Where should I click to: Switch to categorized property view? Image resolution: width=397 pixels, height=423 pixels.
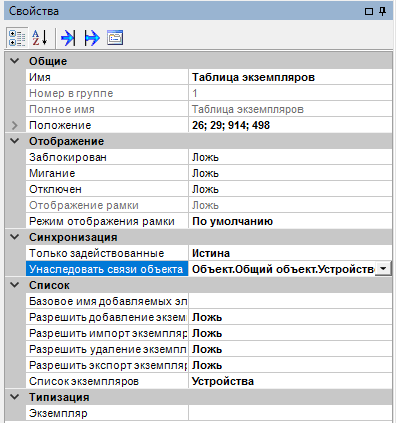(x=17, y=38)
